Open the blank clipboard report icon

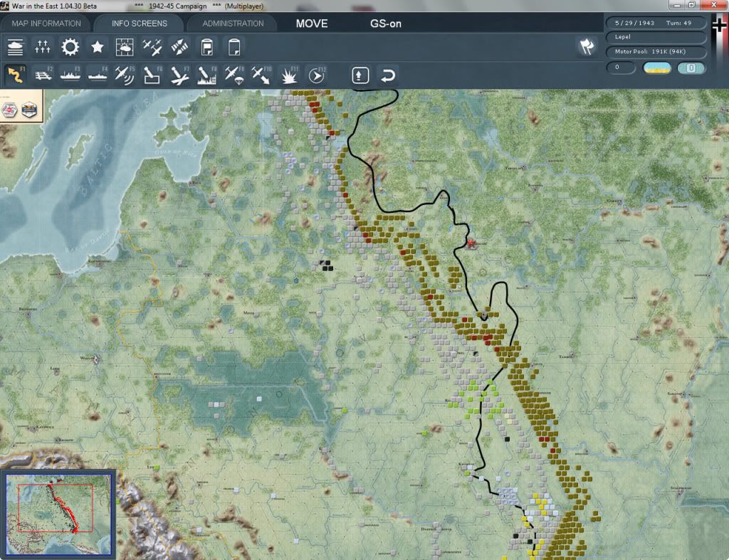click(x=234, y=47)
